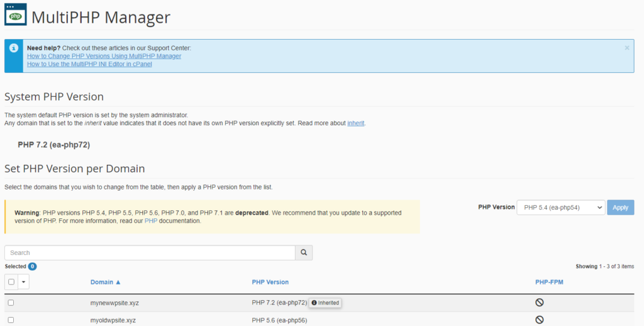Image resolution: width=644 pixels, height=326 pixels.
Task: Click the MultiPHP Manager php logo icon
Action: [15, 14]
